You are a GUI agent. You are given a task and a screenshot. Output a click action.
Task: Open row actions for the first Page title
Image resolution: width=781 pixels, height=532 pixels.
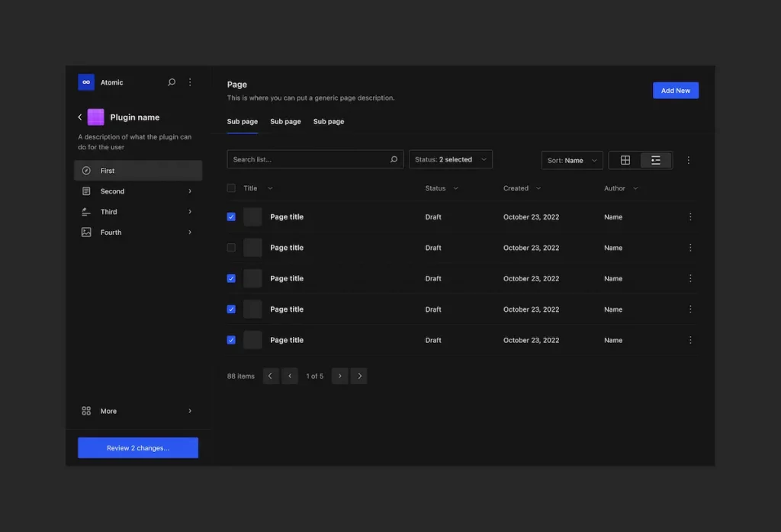690,217
